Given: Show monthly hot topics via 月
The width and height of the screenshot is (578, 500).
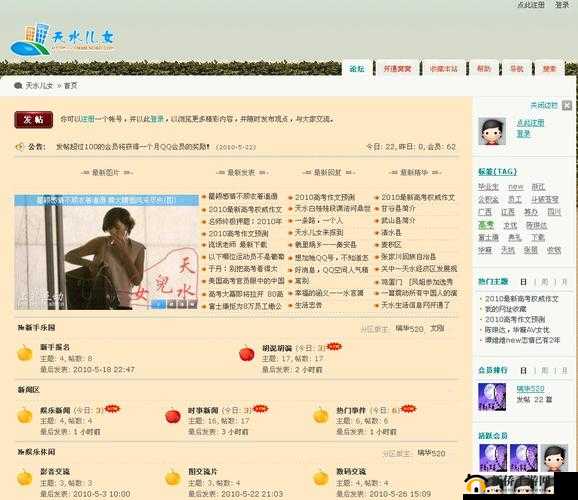Looking at the screenshot, I should (x=564, y=282).
